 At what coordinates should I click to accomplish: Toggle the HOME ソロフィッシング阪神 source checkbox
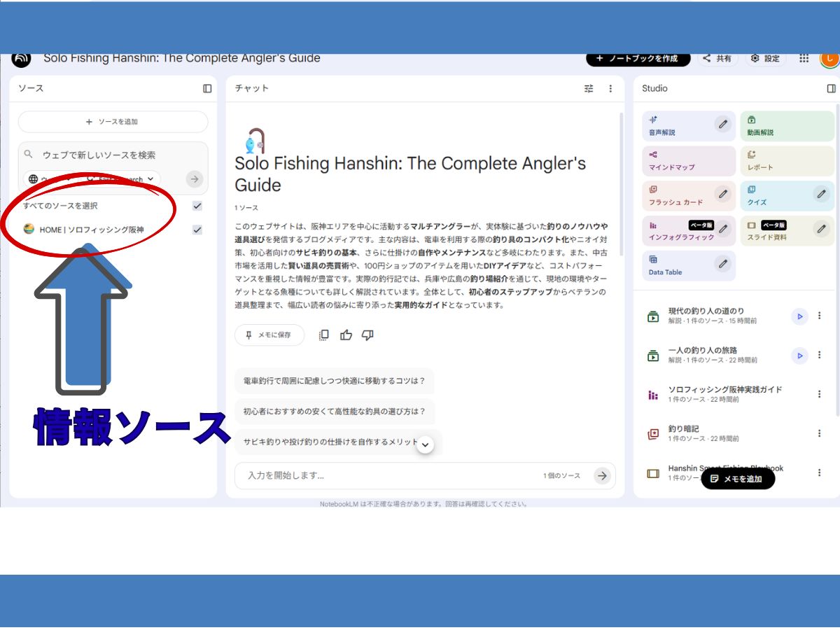[x=197, y=229]
